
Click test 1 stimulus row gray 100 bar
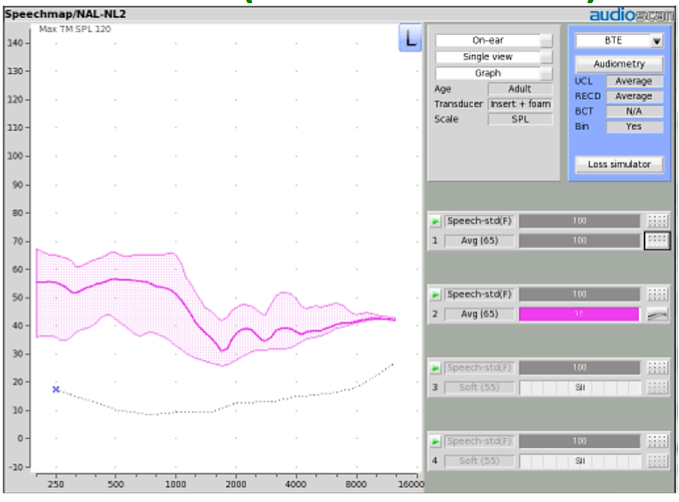pyautogui.click(x=579, y=221)
